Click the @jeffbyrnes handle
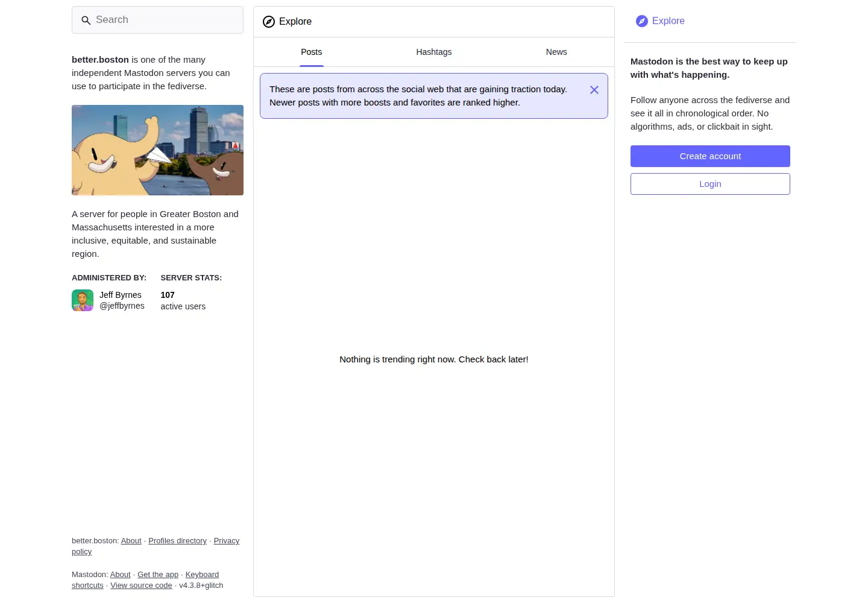The width and height of the screenshot is (868, 603). (122, 306)
